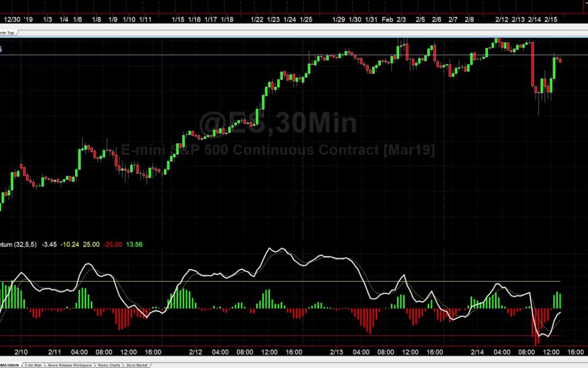Click the 1/22 date on the top date axis
The width and height of the screenshot is (588, 368).
point(257,20)
